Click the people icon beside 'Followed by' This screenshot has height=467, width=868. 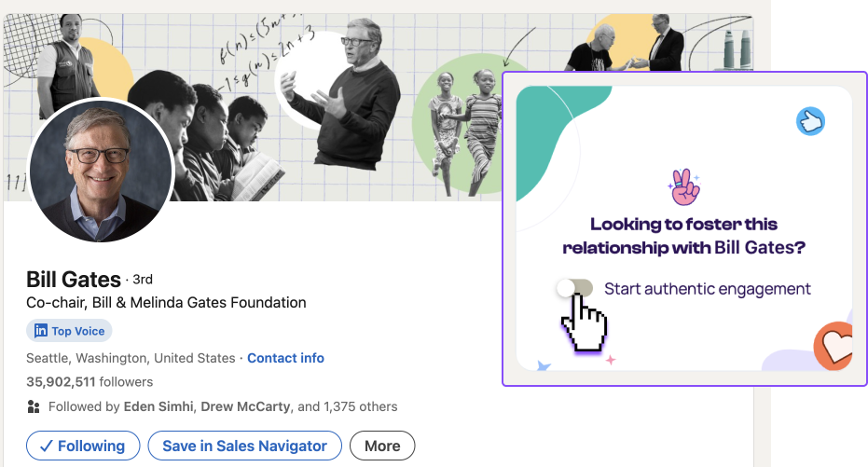34,406
